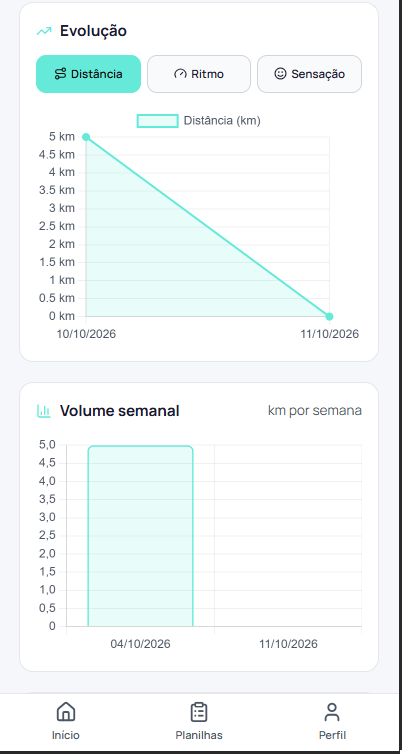
Task: Open the Perfil person icon
Action: point(332,712)
